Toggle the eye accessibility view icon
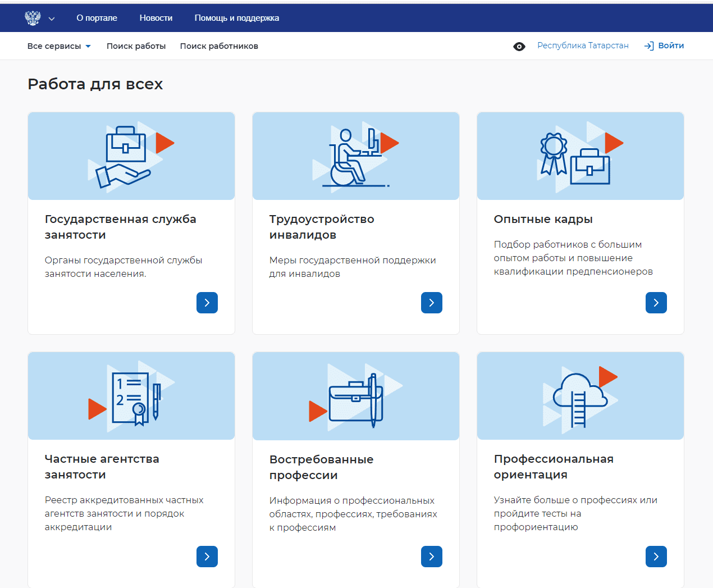The height and width of the screenshot is (588, 713). [519, 47]
